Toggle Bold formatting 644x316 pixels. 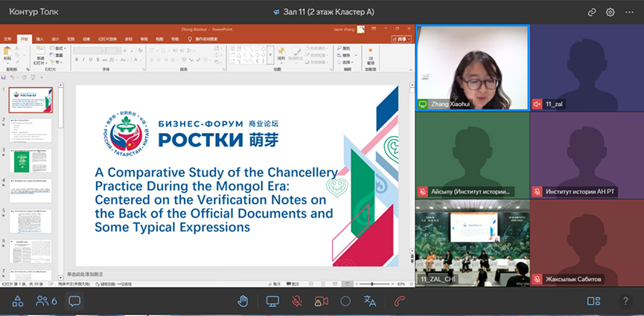[x=77, y=60]
